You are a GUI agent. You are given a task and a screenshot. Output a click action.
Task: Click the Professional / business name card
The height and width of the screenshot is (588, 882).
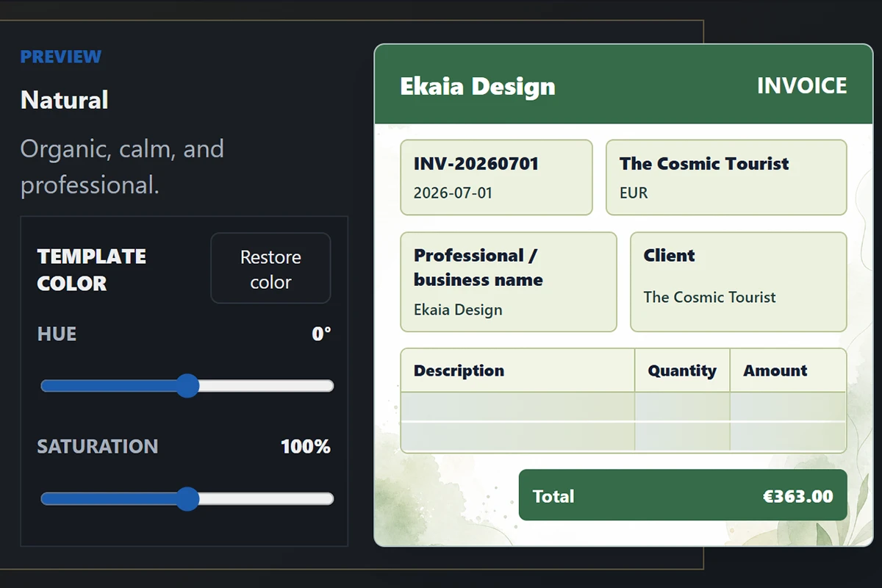coord(509,282)
